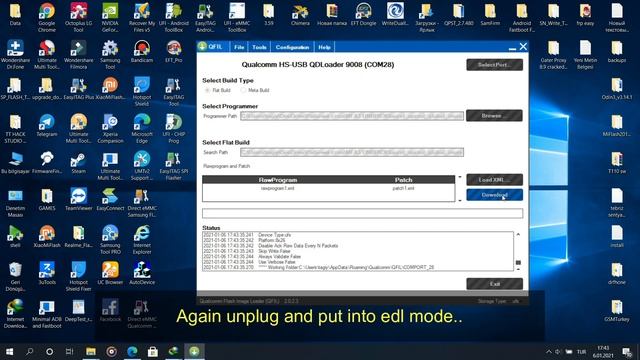This screenshot has width=640, height=360.
Task: Open the Help menu in QFIL
Action: 324,47
